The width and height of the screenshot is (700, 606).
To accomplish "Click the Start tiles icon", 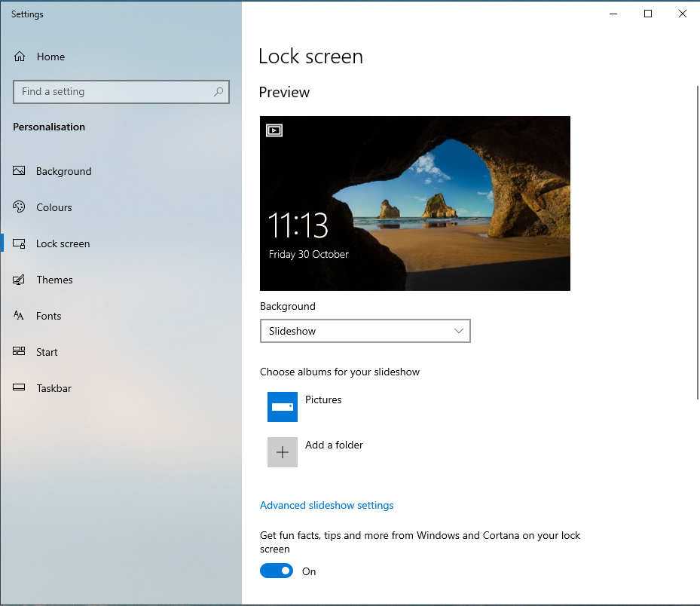I will (19, 351).
